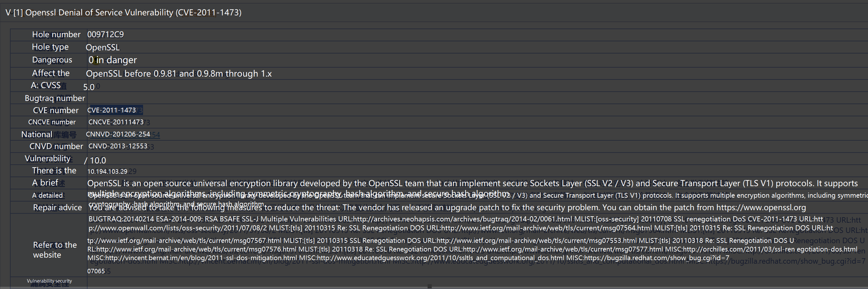Click the OpenSSL hole type value
This screenshot has width=868, height=289.
[103, 47]
